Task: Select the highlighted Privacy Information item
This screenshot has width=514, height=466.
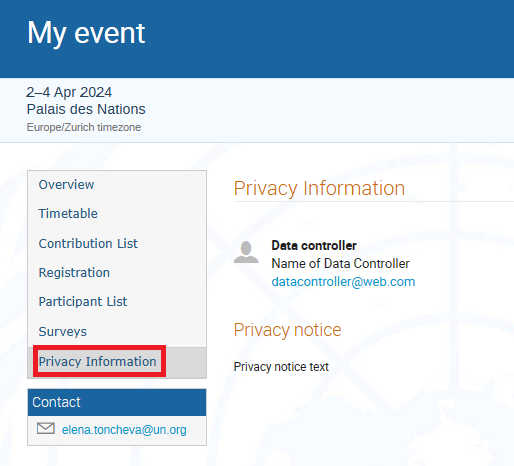Action: tap(97, 362)
